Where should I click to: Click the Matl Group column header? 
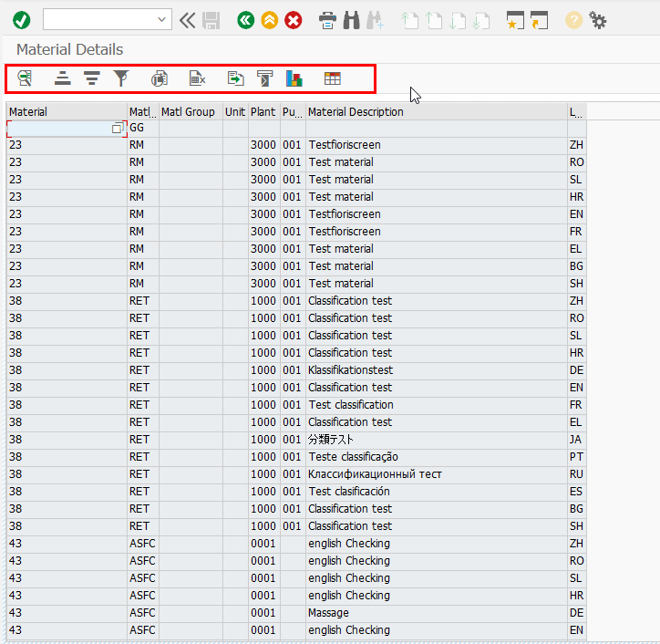point(191,111)
